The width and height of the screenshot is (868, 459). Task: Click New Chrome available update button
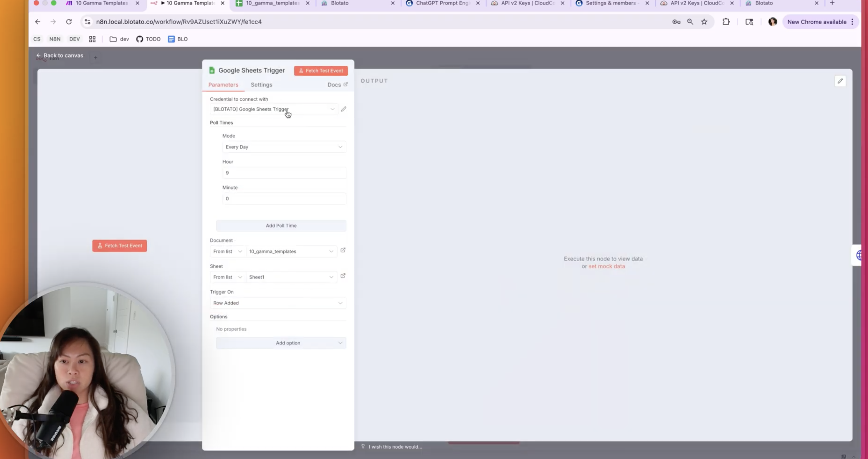pos(820,22)
